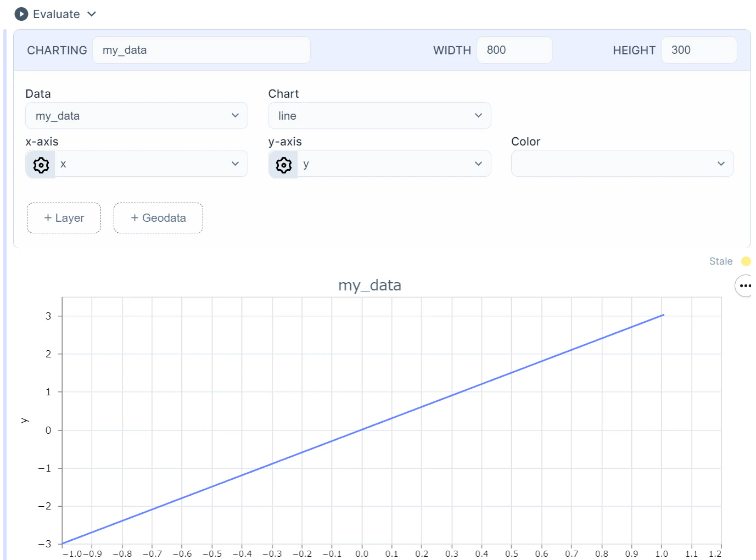Open the Color dropdown
756x560 pixels.
pyautogui.click(x=622, y=164)
